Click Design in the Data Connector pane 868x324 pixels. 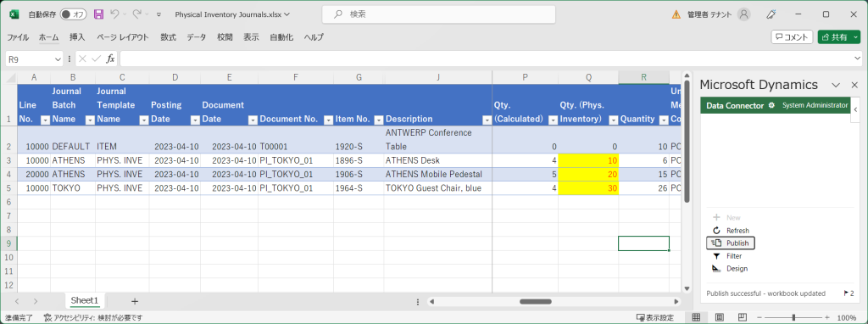(x=730, y=269)
